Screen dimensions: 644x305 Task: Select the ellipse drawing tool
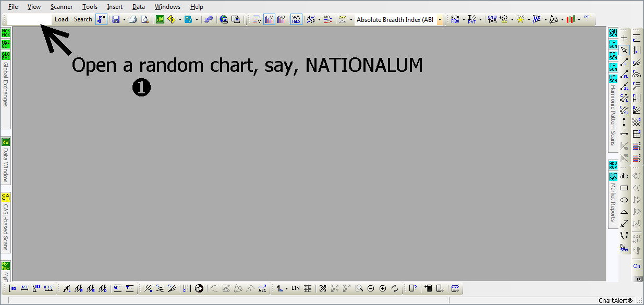624,200
